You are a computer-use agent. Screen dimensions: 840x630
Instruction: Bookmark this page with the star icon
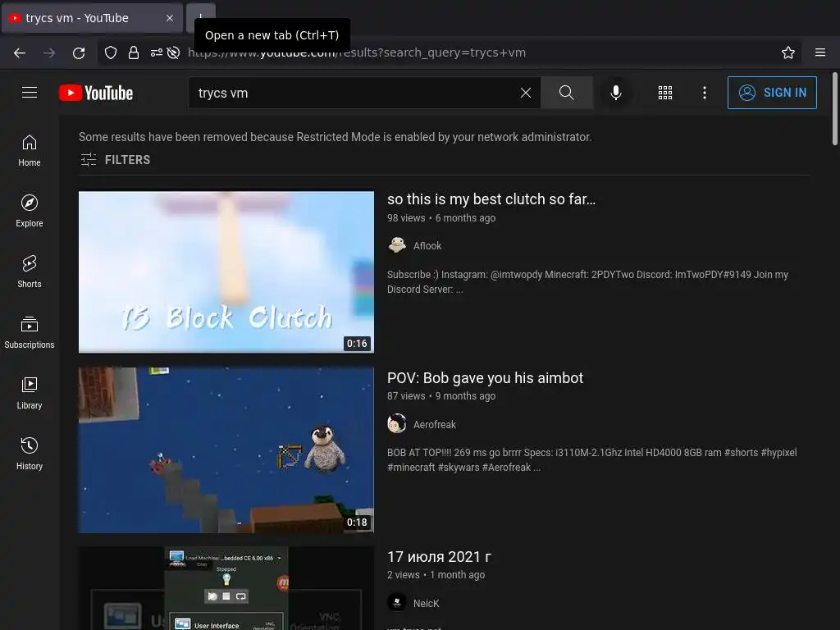pos(788,52)
